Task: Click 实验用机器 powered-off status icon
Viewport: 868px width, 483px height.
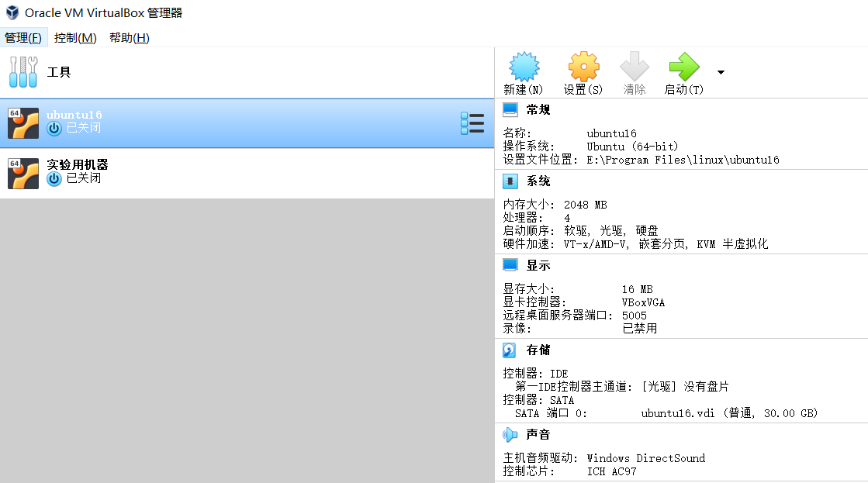Action: pyautogui.click(x=54, y=179)
